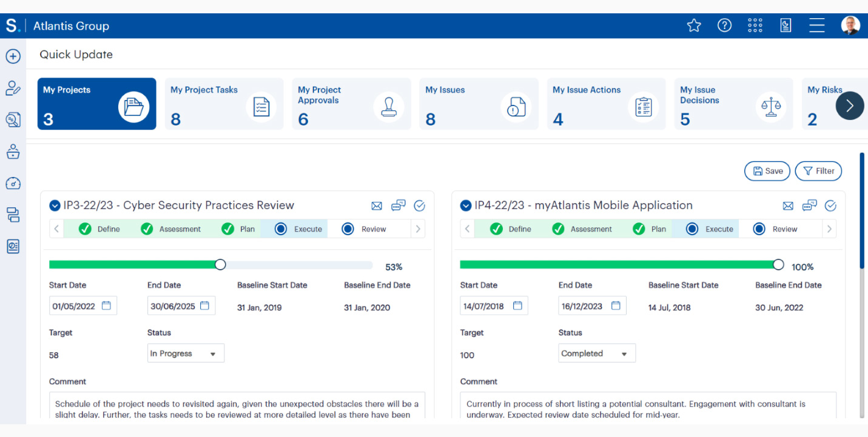Open the hamburger menu in header

(x=816, y=25)
